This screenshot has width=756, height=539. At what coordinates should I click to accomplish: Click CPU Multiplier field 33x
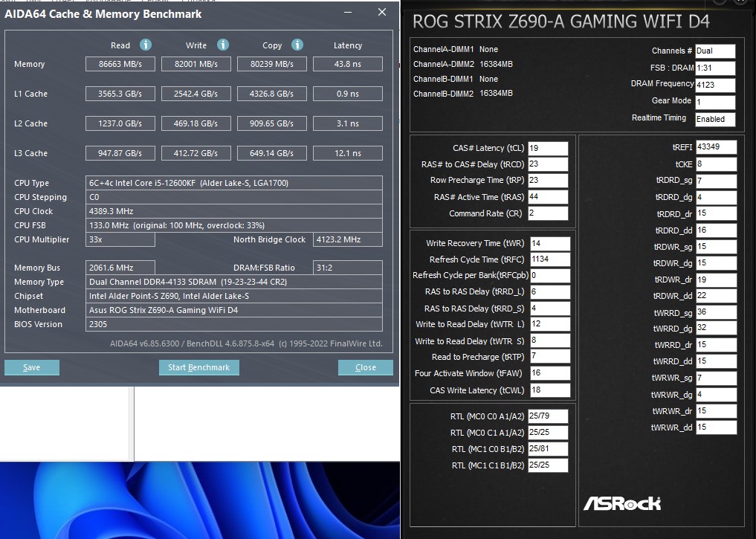pyautogui.click(x=120, y=239)
